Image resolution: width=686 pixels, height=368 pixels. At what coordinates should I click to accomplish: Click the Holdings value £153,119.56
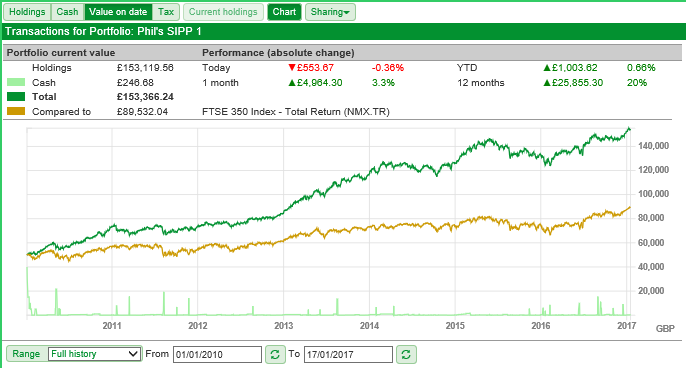coord(145,68)
